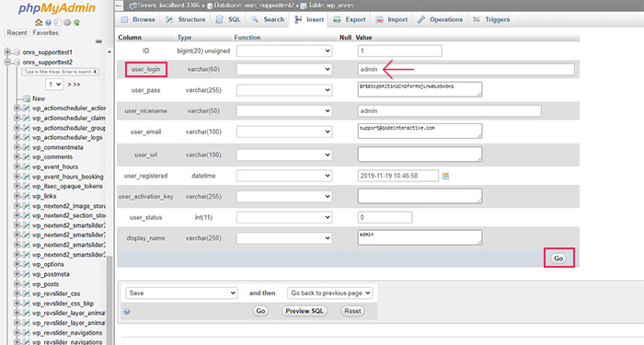The height and width of the screenshot is (345, 644).
Task: Select the Insert tab
Action: pos(309,19)
